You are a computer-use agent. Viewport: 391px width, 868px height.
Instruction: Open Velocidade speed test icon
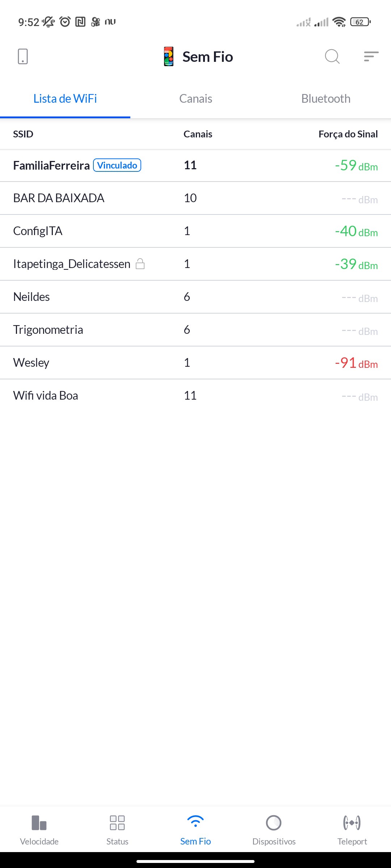(x=39, y=823)
